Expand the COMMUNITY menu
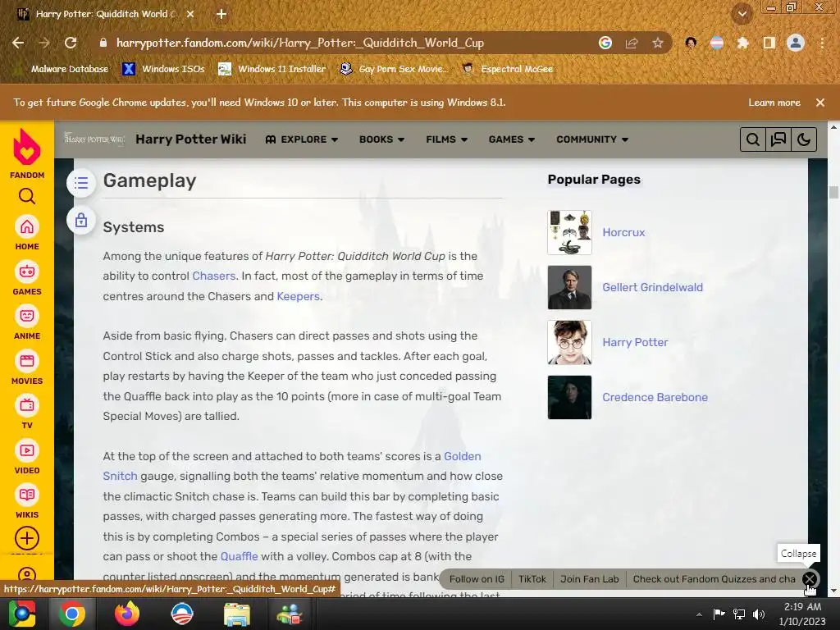The image size is (840, 630). coord(592,139)
